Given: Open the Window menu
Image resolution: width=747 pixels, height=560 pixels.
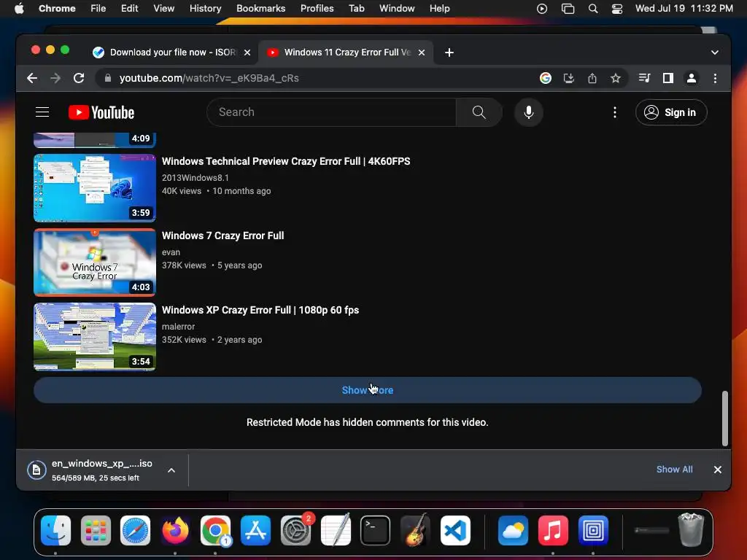Looking at the screenshot, I should [397, 9].
